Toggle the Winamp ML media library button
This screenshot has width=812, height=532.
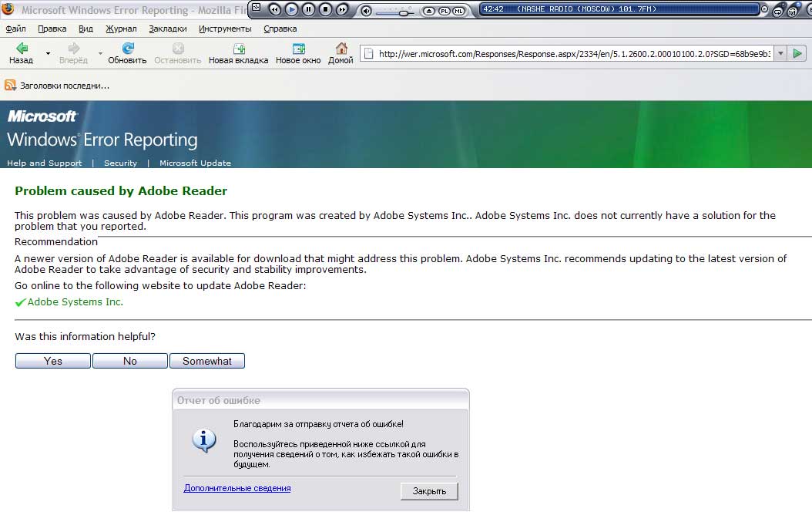(x=459, y=11)
